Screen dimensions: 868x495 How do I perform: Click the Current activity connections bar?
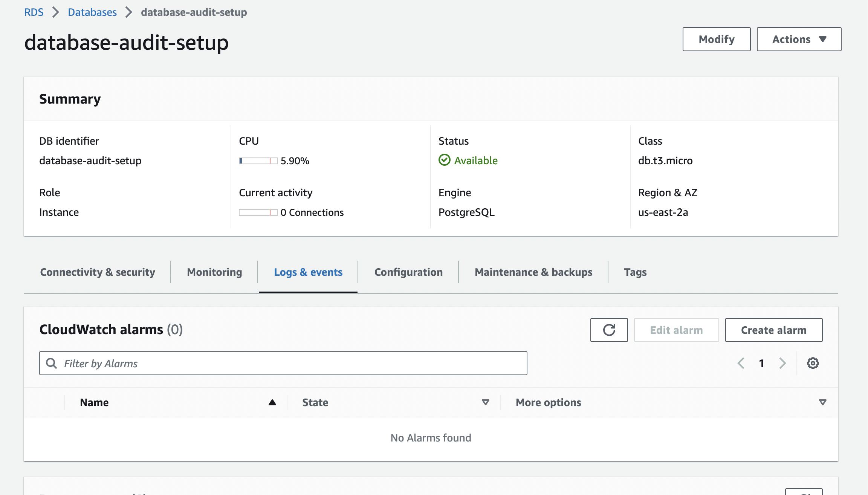click(258, 212)
